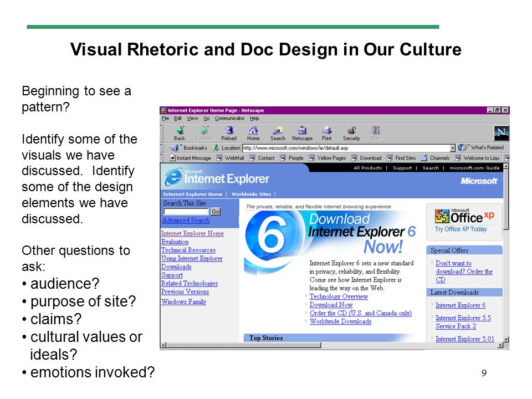Open the Windows Family link
532x399 pixels.
coord(183,301)
